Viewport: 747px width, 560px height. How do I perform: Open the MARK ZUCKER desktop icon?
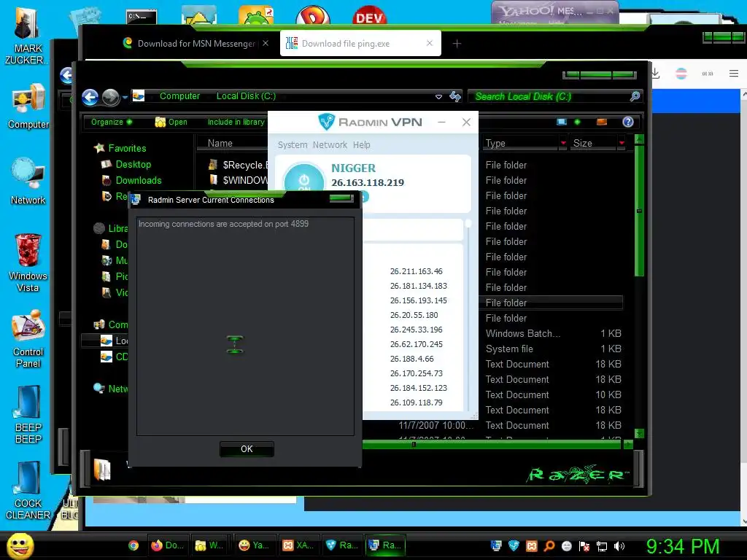click(26, 36)
